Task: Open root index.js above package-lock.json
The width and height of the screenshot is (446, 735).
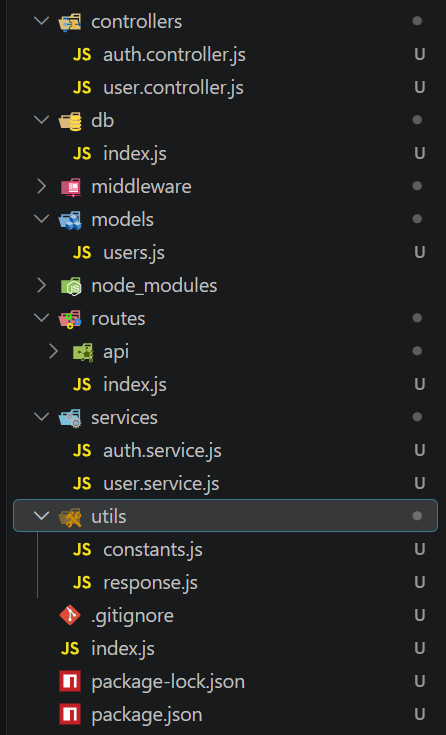Action: click(123, 649)
